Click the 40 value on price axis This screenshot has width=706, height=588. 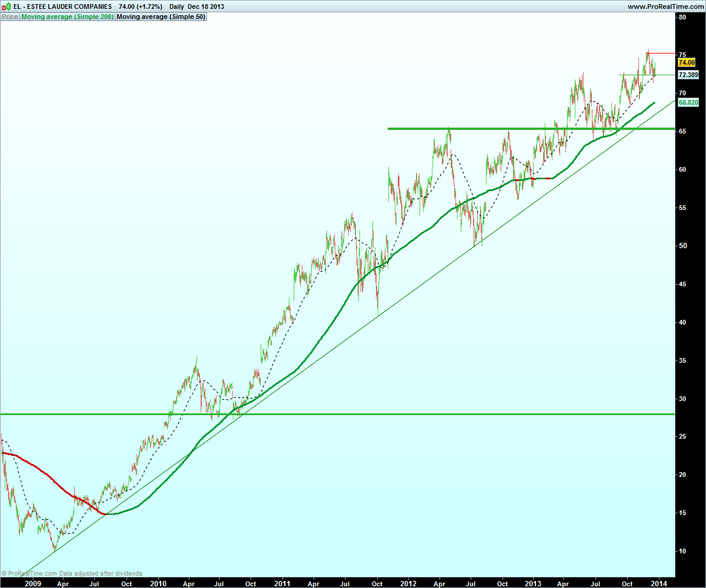tap(682, 322)
